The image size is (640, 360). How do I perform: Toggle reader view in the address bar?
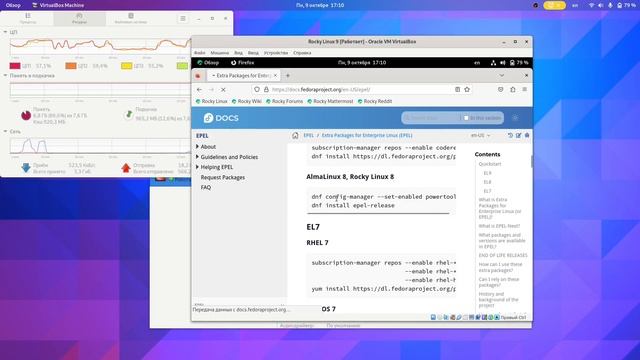coord(458,89)
